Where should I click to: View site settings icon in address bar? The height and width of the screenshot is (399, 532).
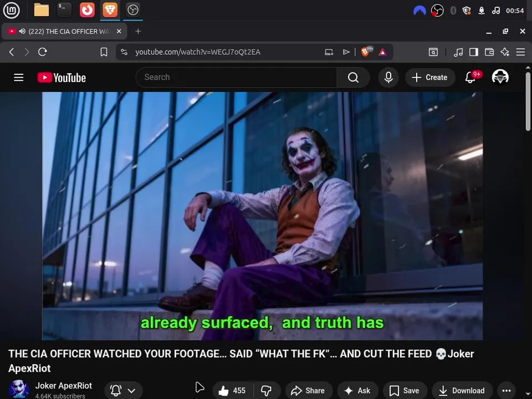tap(124, 52)
